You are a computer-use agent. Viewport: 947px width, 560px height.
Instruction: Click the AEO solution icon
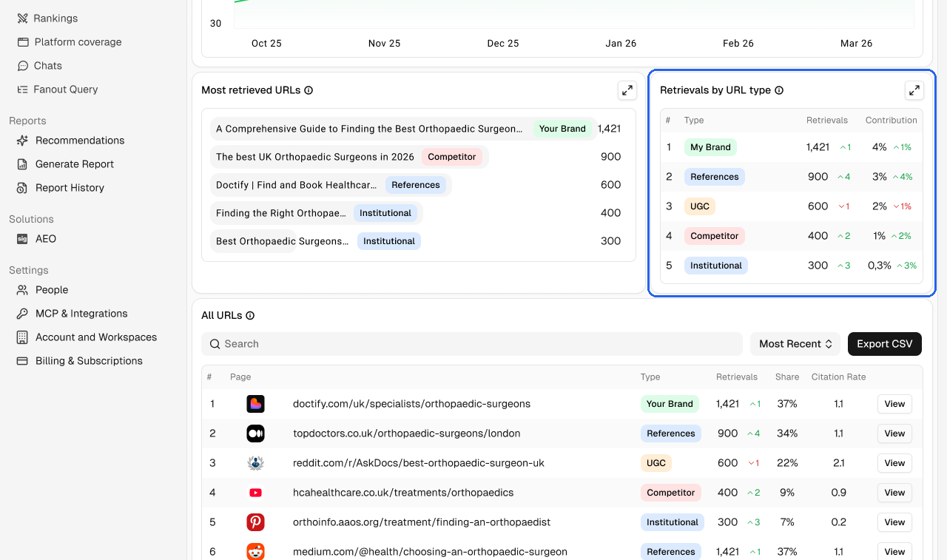[22, 239]
